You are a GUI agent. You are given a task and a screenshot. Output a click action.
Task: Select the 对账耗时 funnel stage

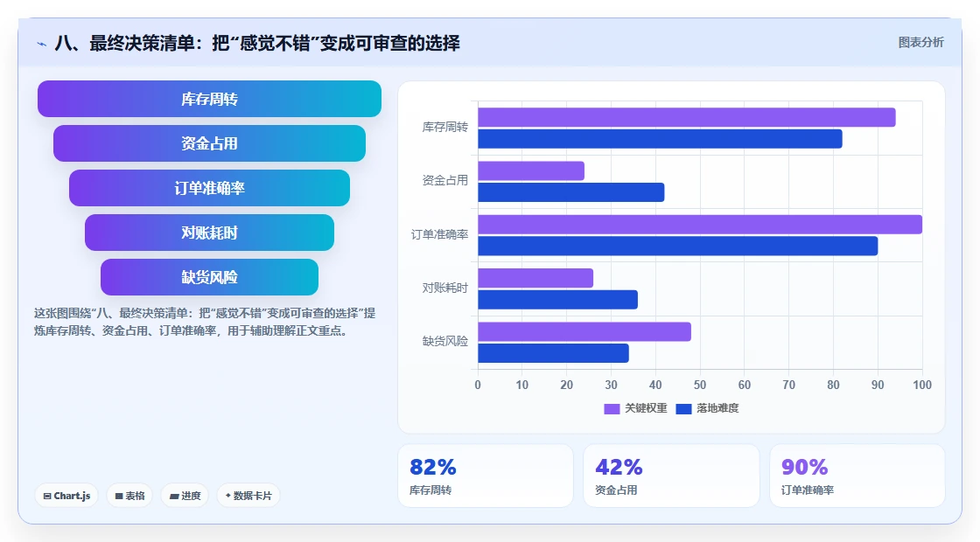(x=209, y=233)
